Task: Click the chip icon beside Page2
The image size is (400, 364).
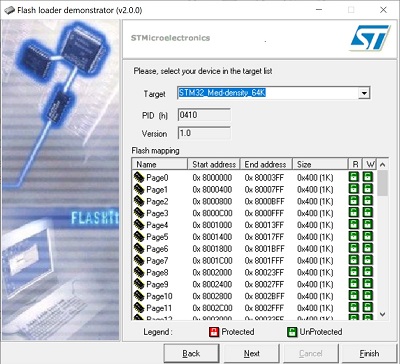Action: [139, 201]
